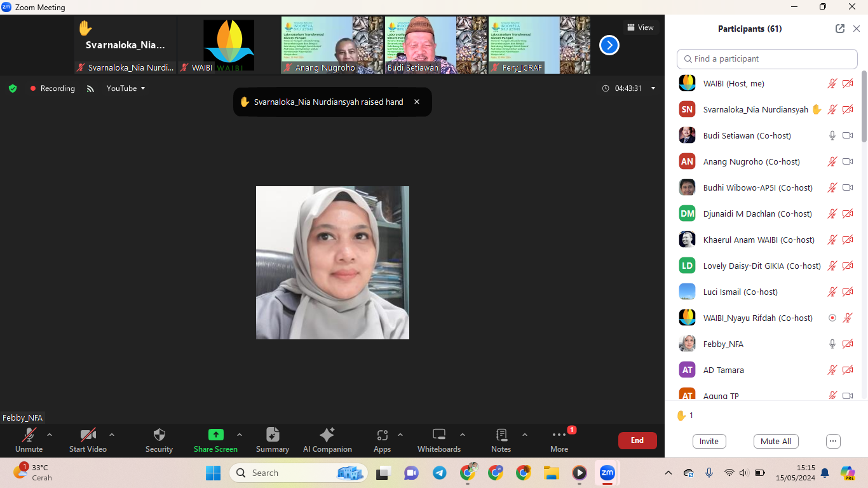The image size is (868, 488).
Task: Start Video with the camera button
Action: [88, 435]
